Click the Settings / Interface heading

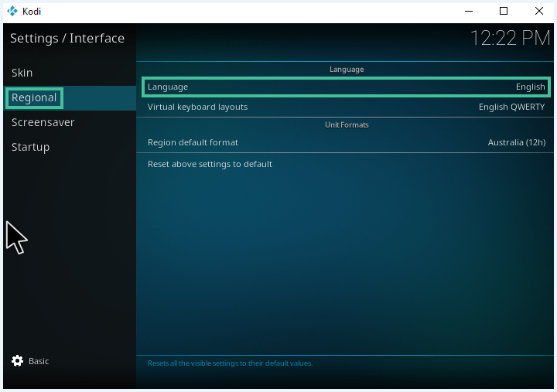67,39
